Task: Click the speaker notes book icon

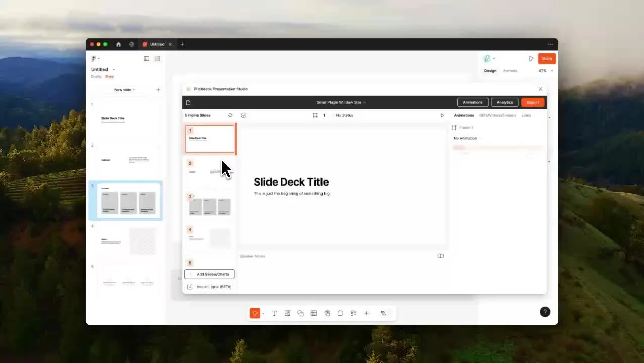Action: [x=440, y=256]
